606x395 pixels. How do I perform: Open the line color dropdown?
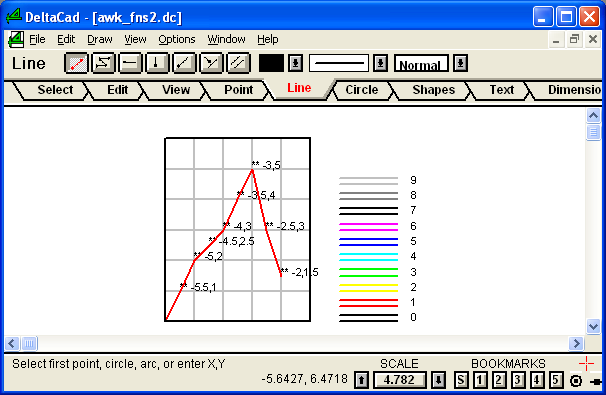coord(296,63)
